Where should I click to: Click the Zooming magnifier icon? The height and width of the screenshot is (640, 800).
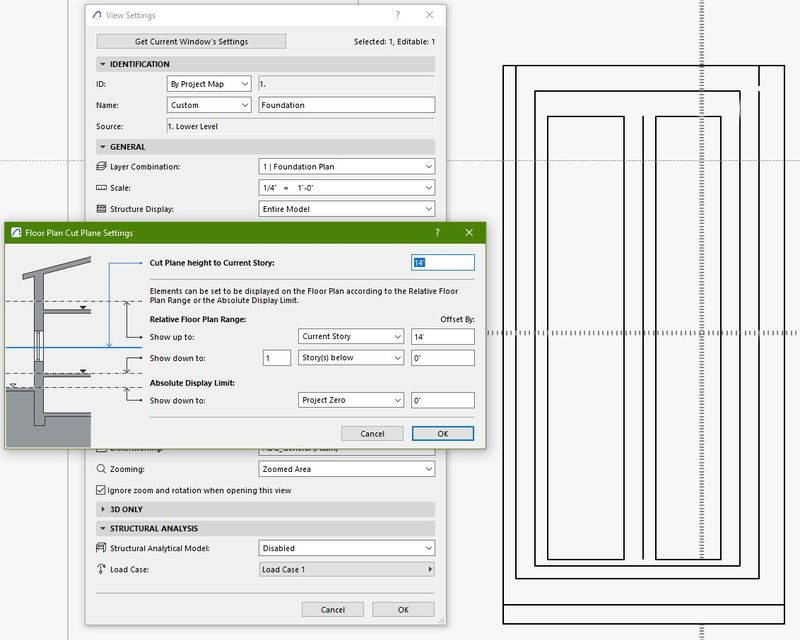pyautogui.click(x=101, y=469)
